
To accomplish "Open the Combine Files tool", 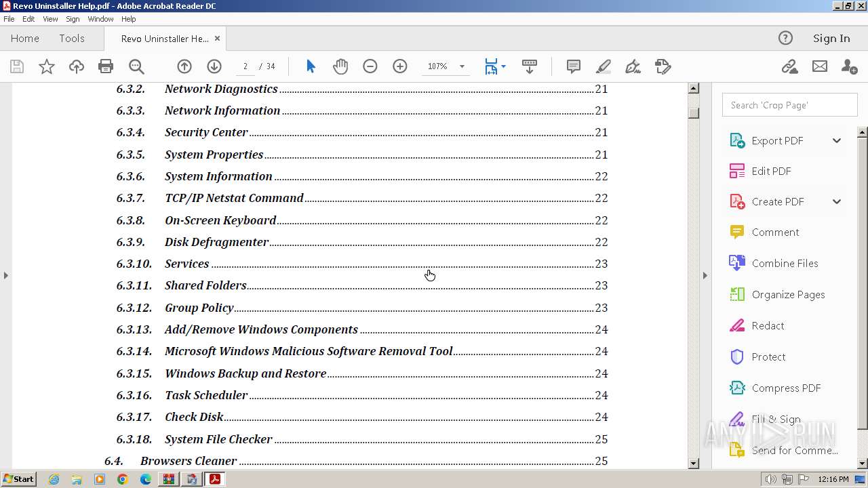I will 785,263.
